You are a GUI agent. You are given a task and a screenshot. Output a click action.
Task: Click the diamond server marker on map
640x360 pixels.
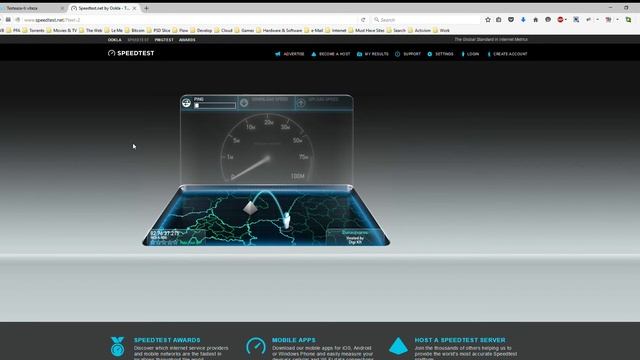(250, 208)
